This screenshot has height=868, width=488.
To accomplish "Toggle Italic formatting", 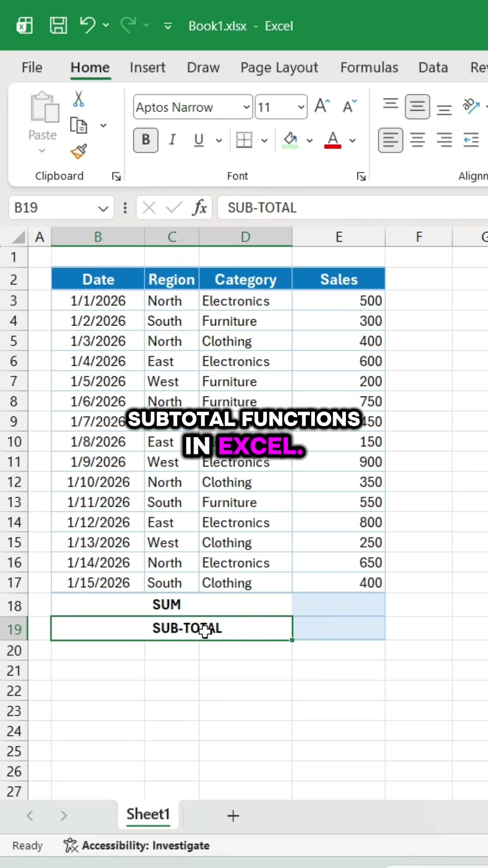I will pos(172,140).
